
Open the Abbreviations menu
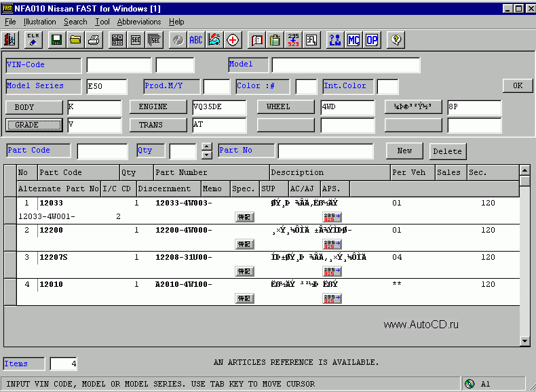pos(139,22)
